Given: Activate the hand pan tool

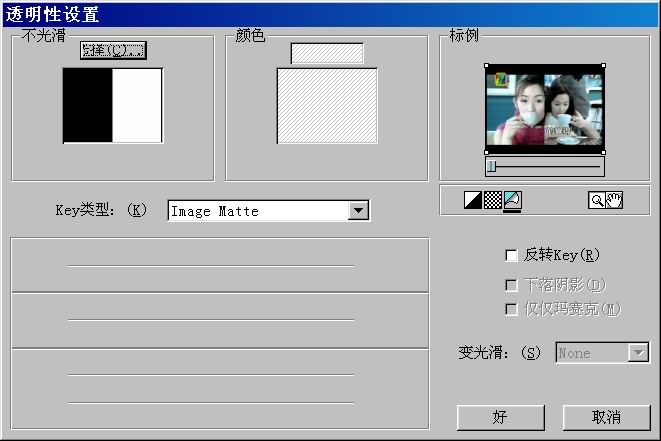Looking at the screenshot, I should pos(614,200).
